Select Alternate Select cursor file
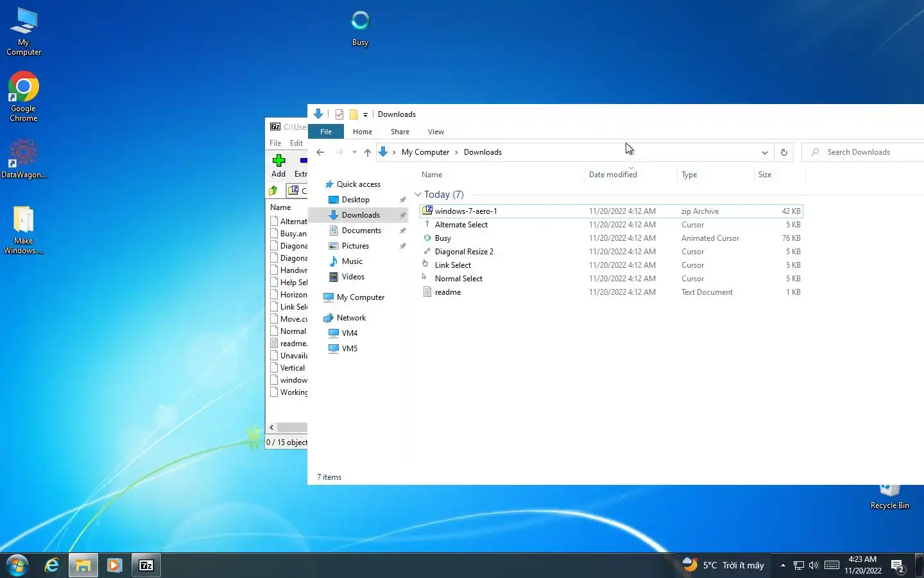The width and height of the screenshot is (924, 578). [x=612, y=225]
